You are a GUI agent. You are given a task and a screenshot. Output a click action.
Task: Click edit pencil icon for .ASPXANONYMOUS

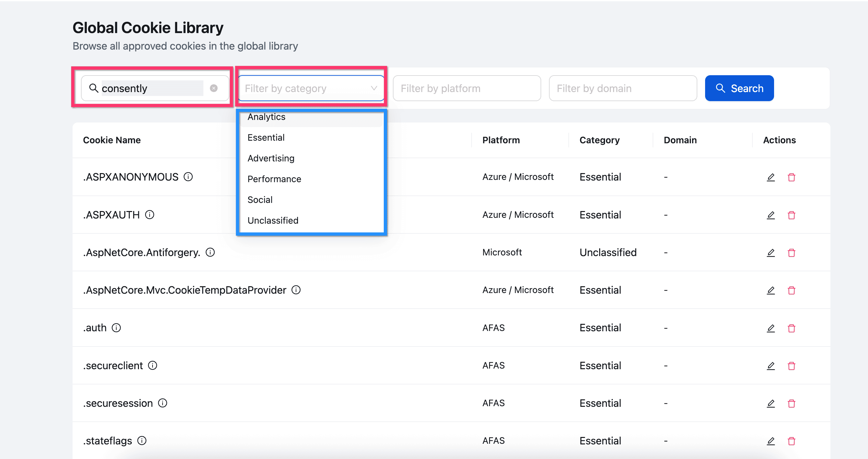tap(771, 177)
